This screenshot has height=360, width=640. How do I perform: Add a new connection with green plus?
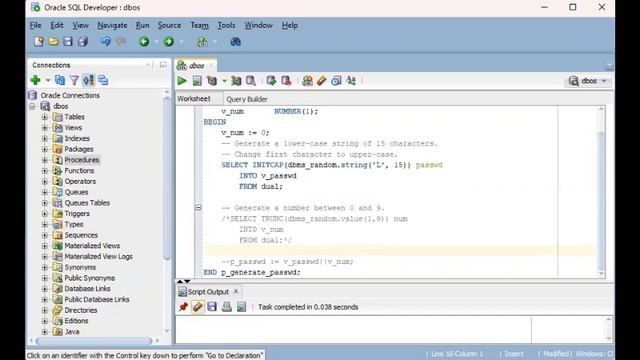pyautogui.click(x=36, y=80)
